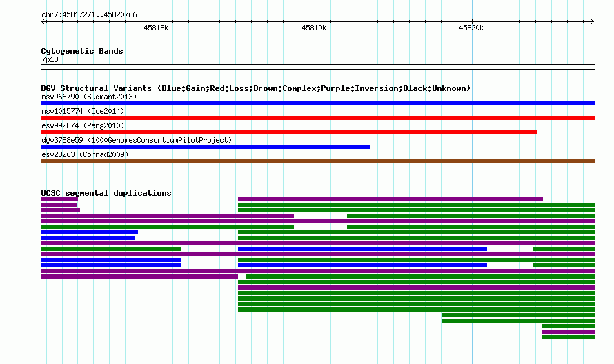The width and height of the screenshot is (614, 364).
Task: Select the esv28263 (Conrad2009) brown complex bar
Action: (317, 161)
